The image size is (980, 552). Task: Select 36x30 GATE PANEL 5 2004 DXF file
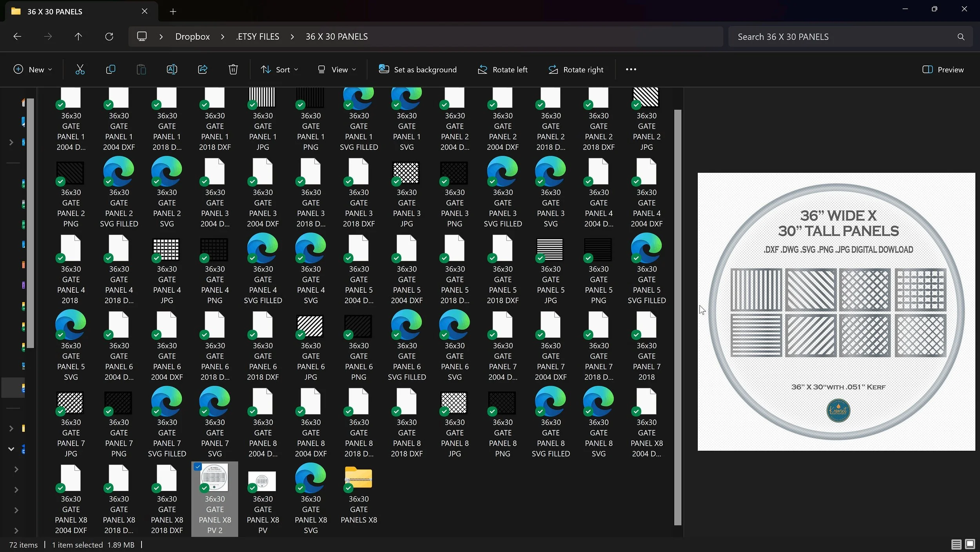407,269
